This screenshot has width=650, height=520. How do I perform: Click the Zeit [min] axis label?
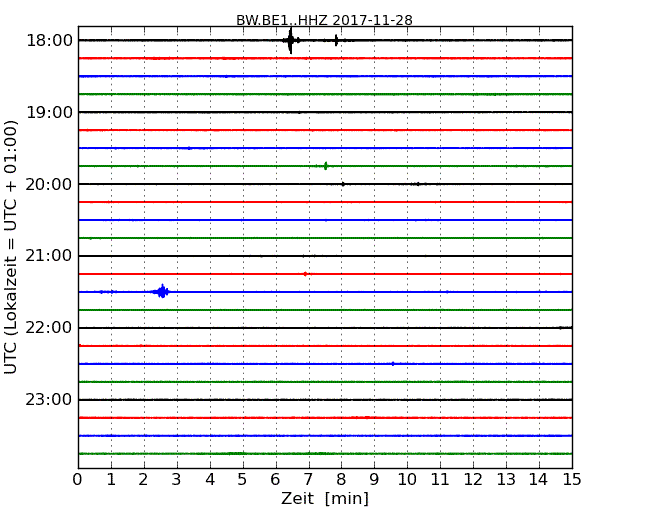(325, 498)
